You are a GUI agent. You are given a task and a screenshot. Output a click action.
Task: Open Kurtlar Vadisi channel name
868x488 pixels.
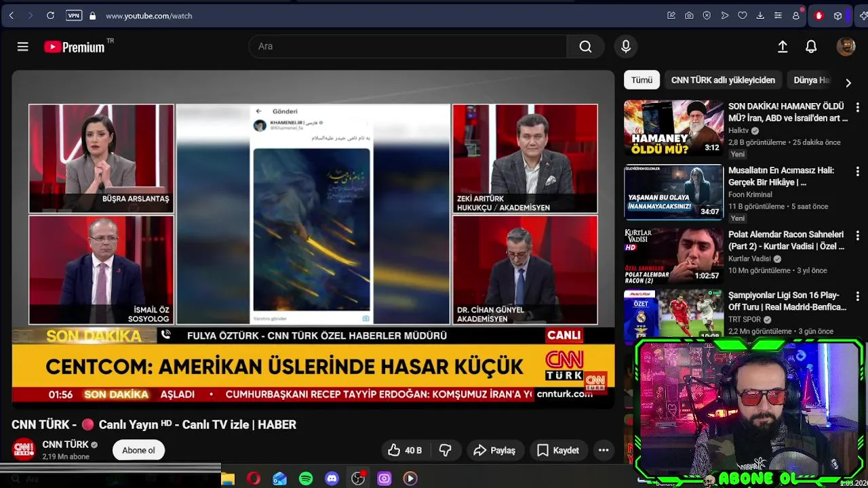coord(749,259)
